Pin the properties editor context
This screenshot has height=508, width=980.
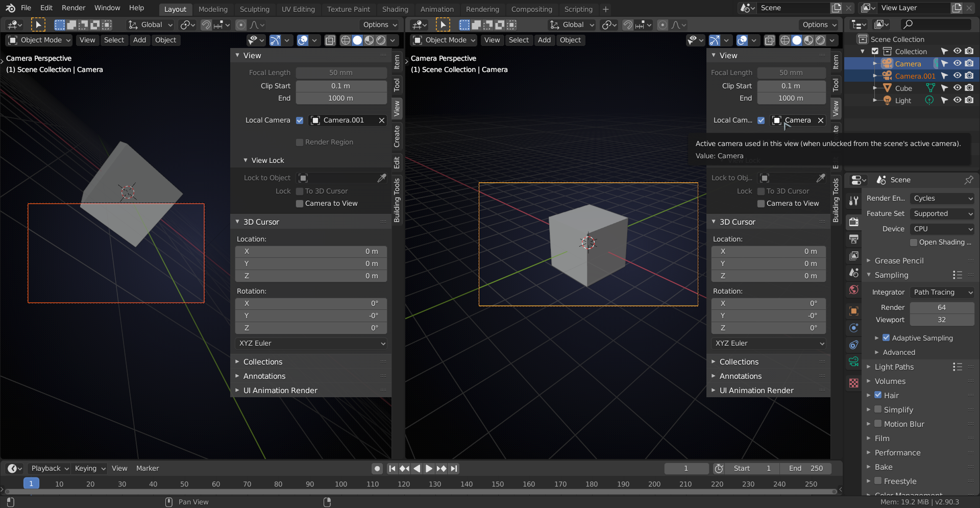[968, 180]
